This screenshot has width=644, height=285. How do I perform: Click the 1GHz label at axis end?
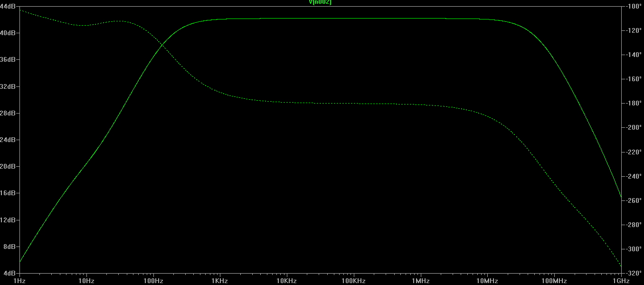(621, 281)
